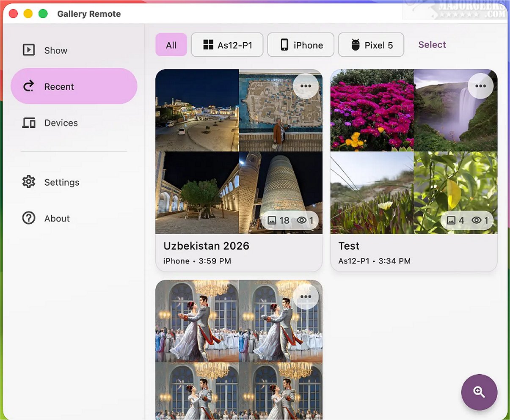Click the phone icon on iPhone chip
The height and width of the screenshot is (420, 510).
pos(285,45)
